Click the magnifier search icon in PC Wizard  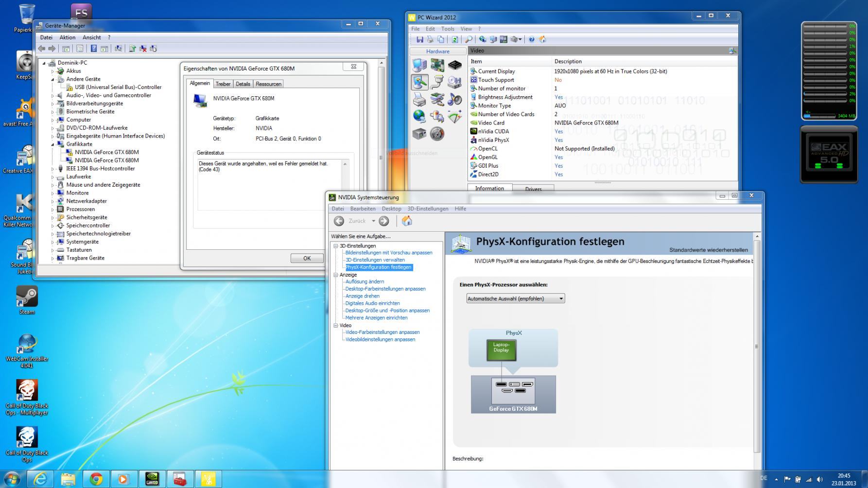469,39
